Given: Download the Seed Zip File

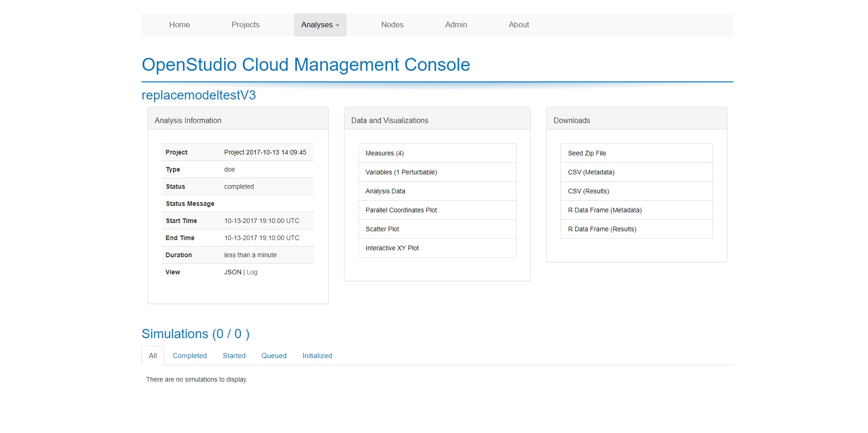Looking at the screenshot, I should click(637, 153).
